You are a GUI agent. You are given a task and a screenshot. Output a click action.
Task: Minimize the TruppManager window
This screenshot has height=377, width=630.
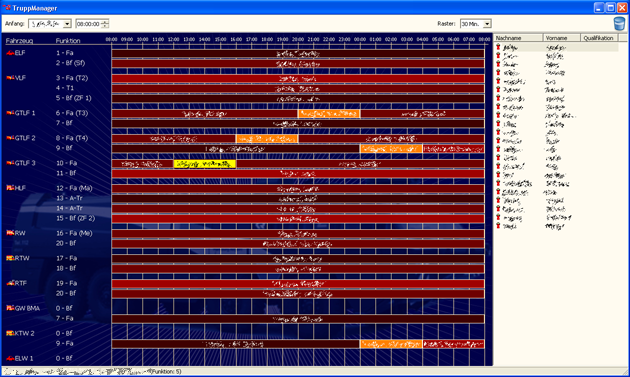tap(599, 8)
